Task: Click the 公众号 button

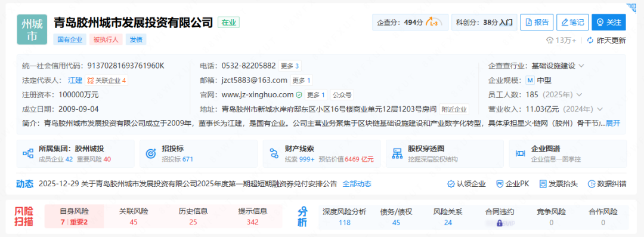Action: tap(342, 95)
